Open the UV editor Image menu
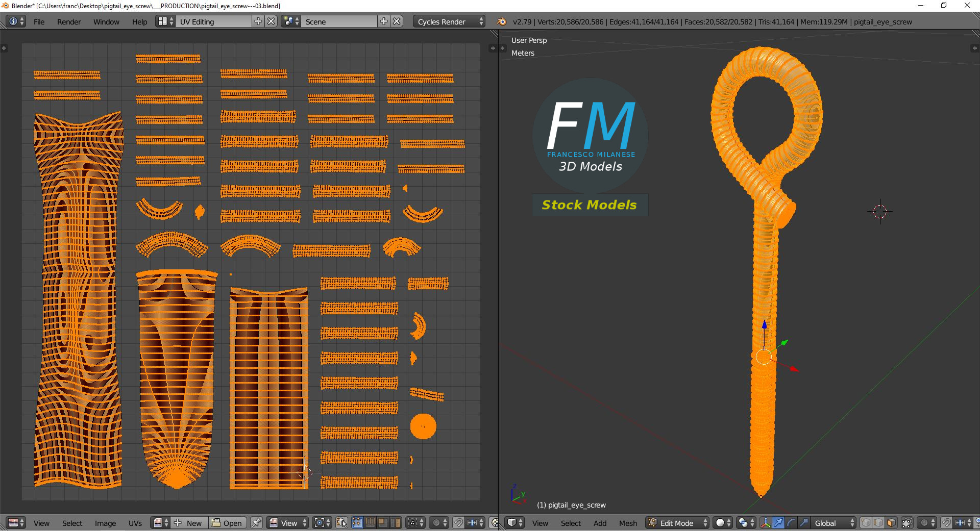 pyautogui.click(x=105, y=523)
